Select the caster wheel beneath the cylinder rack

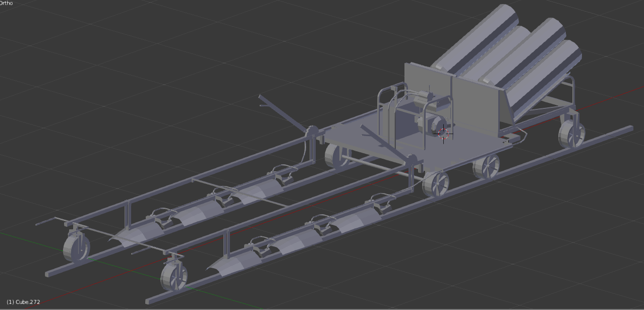point(572,133)
